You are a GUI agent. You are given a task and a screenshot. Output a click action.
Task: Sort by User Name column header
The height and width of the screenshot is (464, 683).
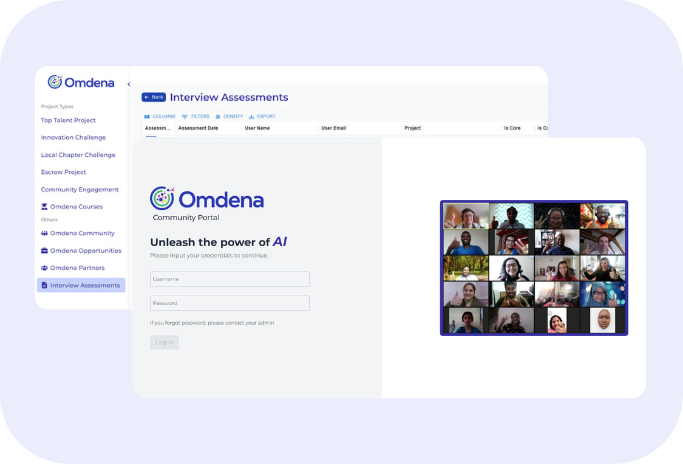point(257,128)
